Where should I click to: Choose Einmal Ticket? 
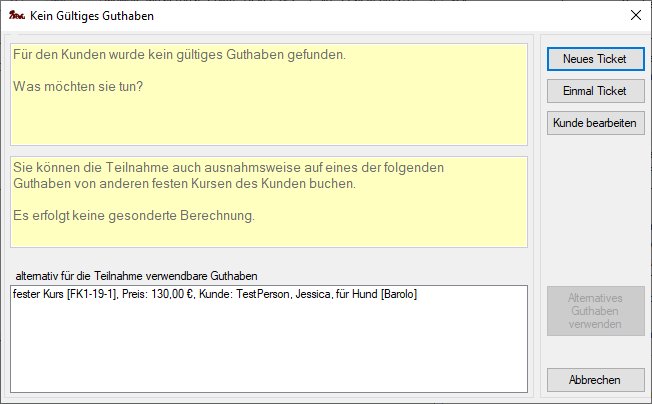[x=595, y=91]
